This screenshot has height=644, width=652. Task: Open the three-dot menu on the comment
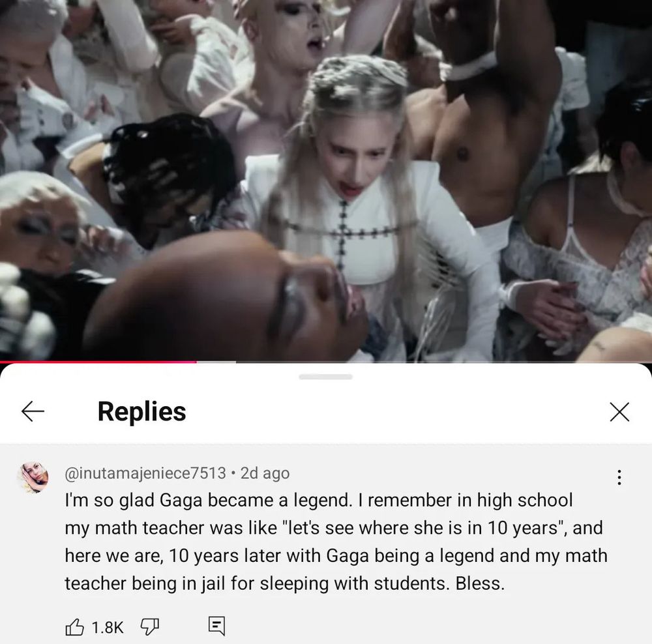point(619,477)
